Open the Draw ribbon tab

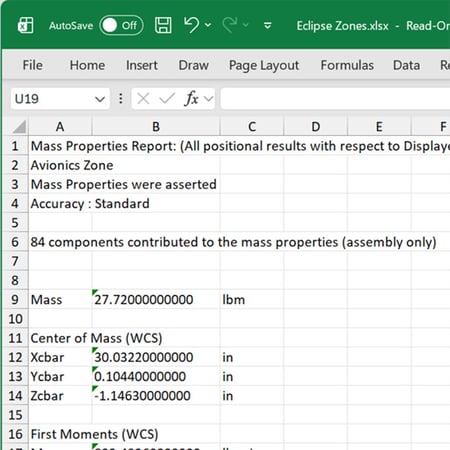click(194, 65)
